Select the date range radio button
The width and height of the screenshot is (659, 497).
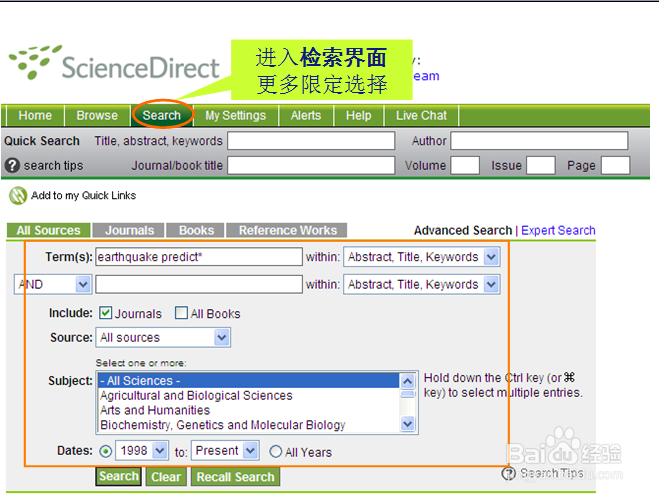point(105,452)
